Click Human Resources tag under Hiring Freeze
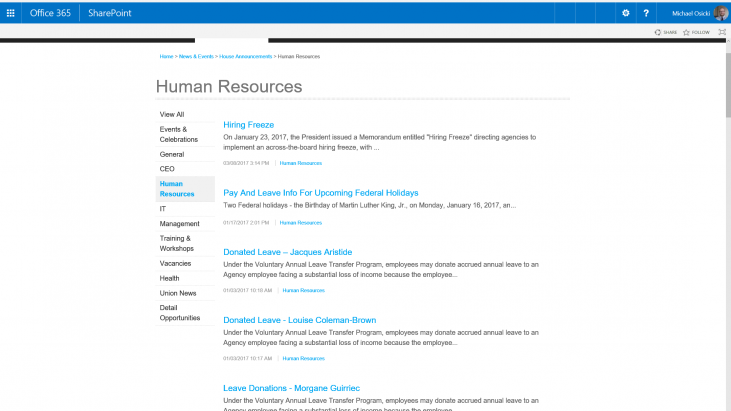 click(301, 163)
